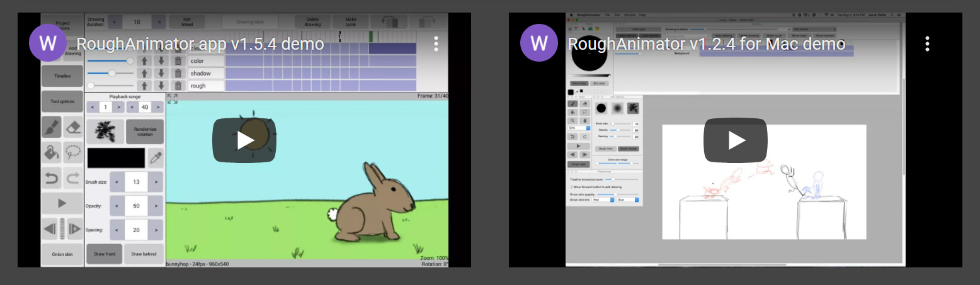This screenshot has width=980, height=285.
Task: Step to next frame in the v1.5.4 demo
Action: pos(74,228)
